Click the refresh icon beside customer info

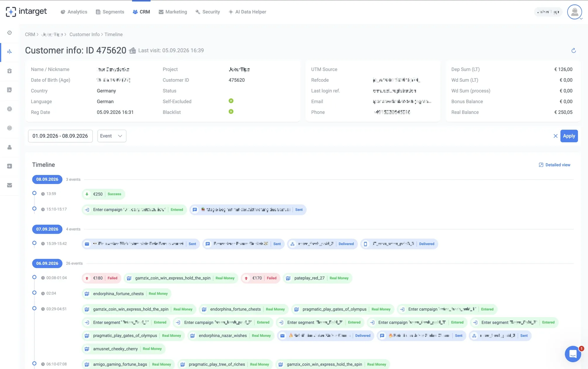(573, 51)
